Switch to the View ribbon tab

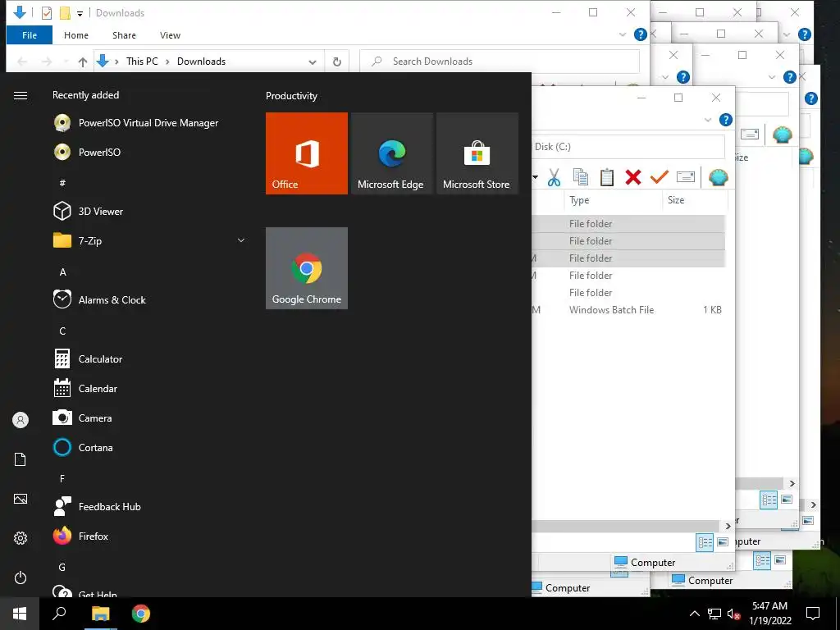(x=170, y=35)
